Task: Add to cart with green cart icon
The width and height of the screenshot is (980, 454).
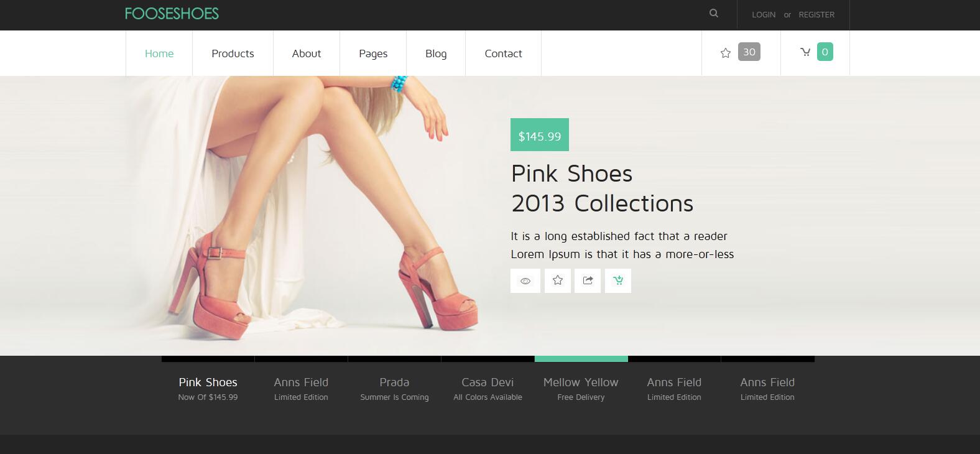Action: tap(618, 280)
